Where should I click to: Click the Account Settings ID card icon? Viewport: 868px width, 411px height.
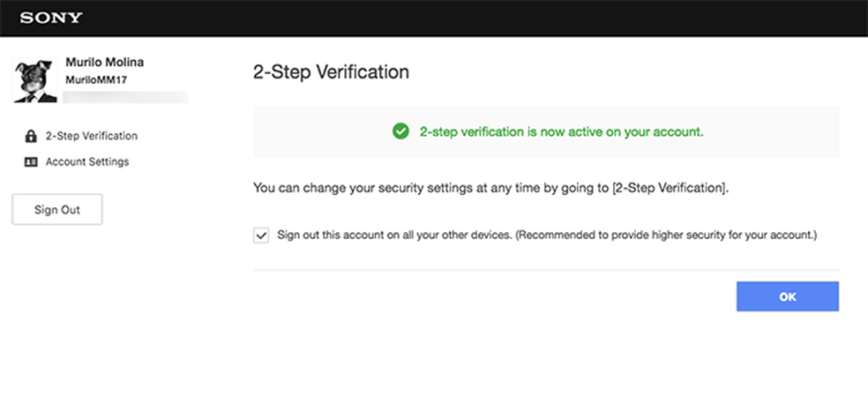click(31, 162)
